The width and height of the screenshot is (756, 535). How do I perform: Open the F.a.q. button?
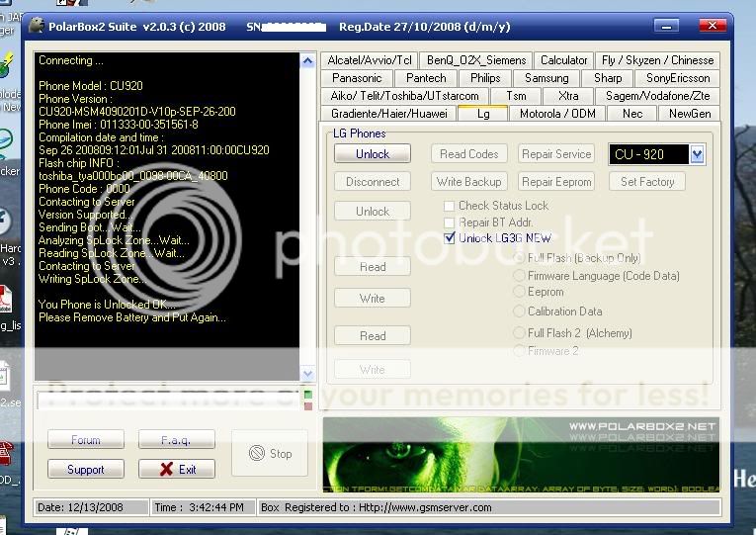tap(177, 440)
